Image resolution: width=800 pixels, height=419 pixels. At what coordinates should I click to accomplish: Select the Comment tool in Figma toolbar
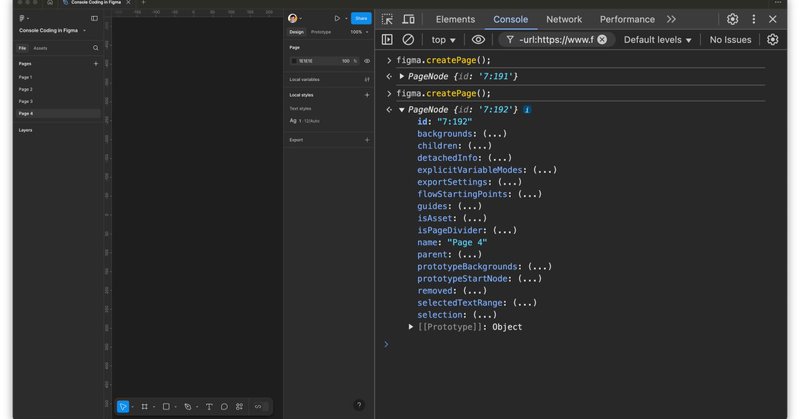click(224, 407)
